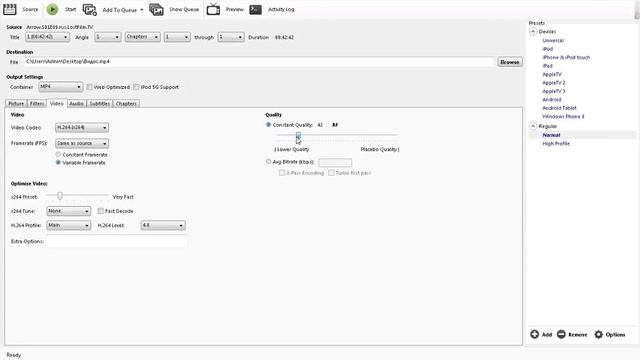The image size is (640, 360).
Task: Click the Browse destination button
Action: pos(509,62)
